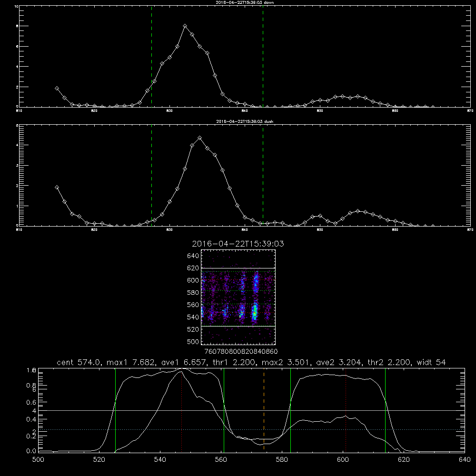Click the green vertical line near 583
Screen dimensions: 476x476
pyautogui.click(x=290, y=410)
